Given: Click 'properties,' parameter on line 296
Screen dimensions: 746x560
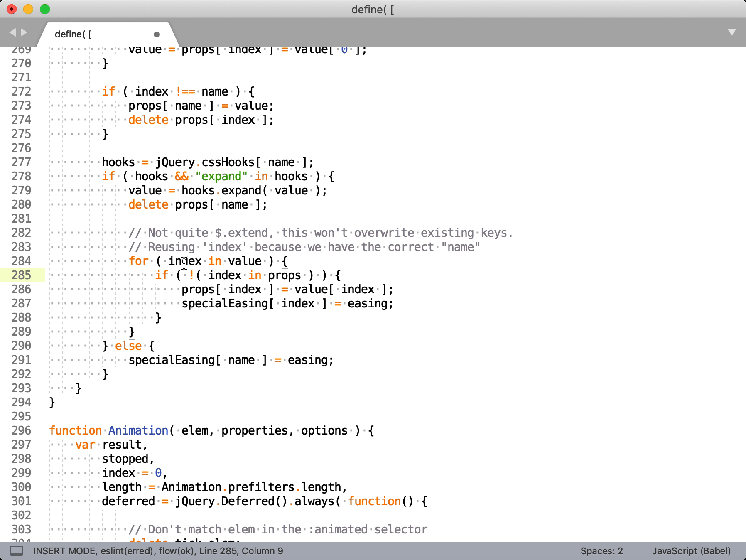Looking at the screenshot, I should point(258,430).
